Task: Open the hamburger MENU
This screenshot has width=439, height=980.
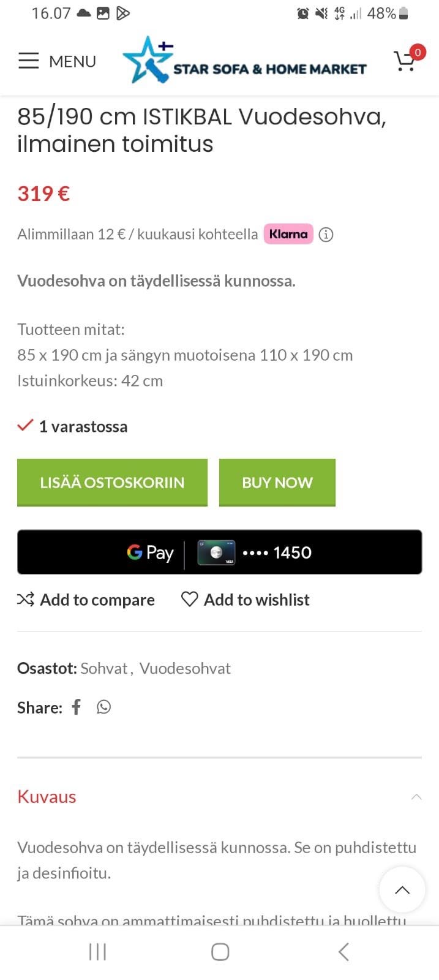Action: coord(56,61)
